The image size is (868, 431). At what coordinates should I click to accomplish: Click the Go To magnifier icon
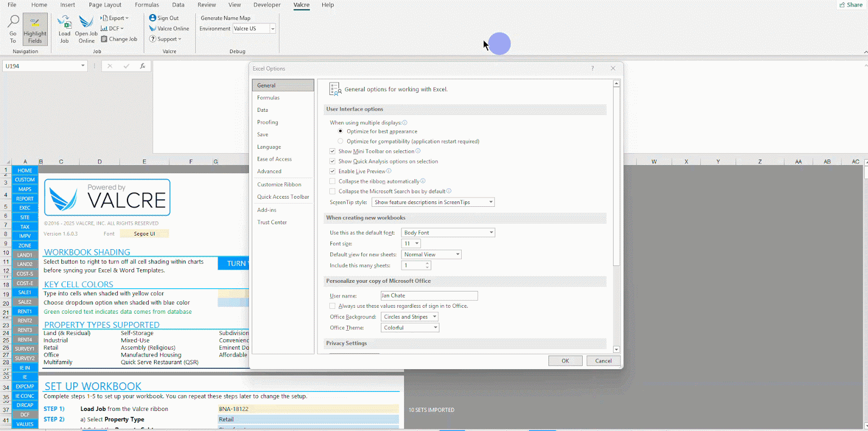(13, 22)
